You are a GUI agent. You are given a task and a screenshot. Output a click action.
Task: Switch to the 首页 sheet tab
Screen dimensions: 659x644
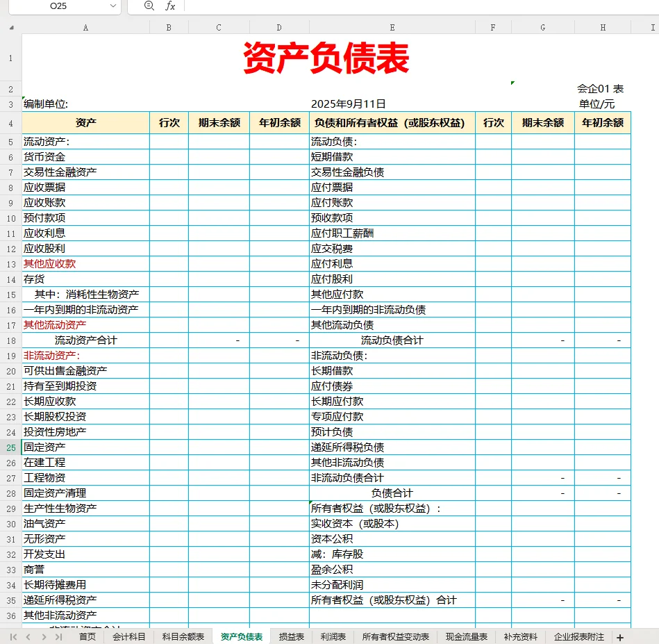[x=87, y=637]
